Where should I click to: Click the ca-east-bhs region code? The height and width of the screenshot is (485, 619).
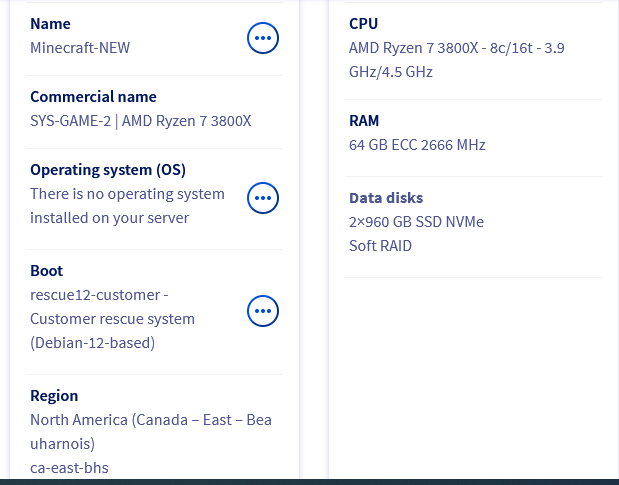point(69,467)
